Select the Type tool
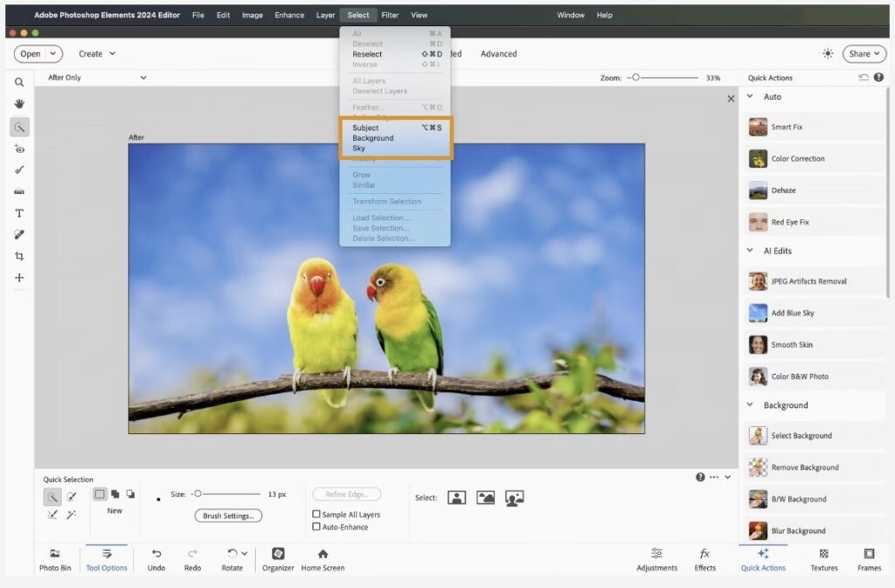This screenshot has height=588, width=895. pyautogui.click(x=18, y=212)
